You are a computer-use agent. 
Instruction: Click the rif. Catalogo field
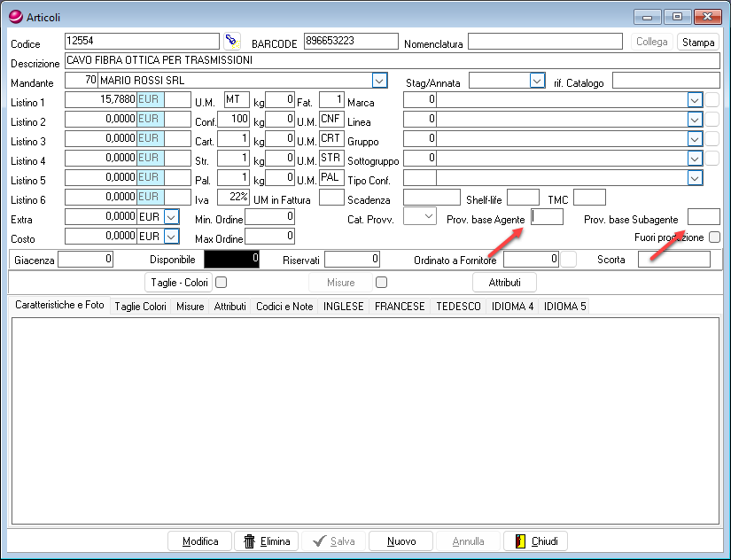[x=666, y=81]
